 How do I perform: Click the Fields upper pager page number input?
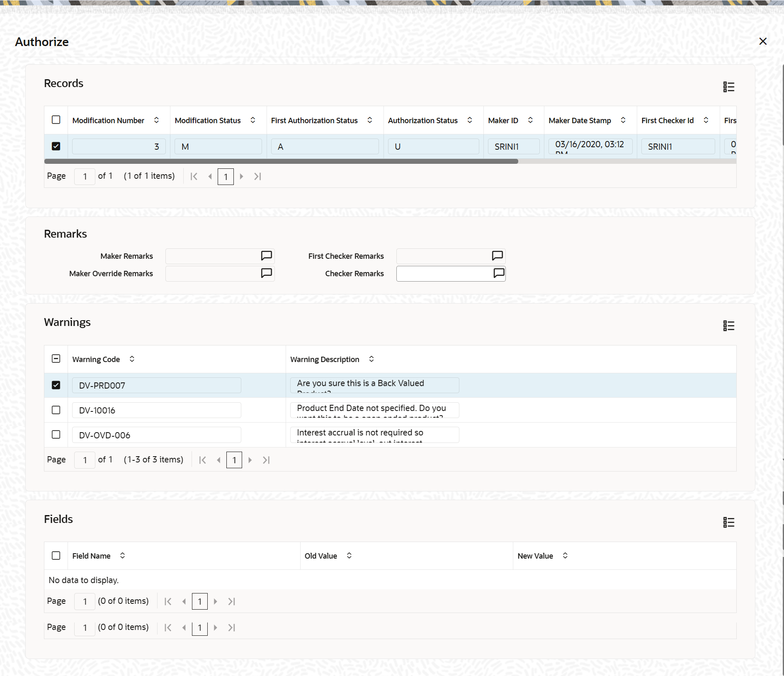click(x=85, y=601)
